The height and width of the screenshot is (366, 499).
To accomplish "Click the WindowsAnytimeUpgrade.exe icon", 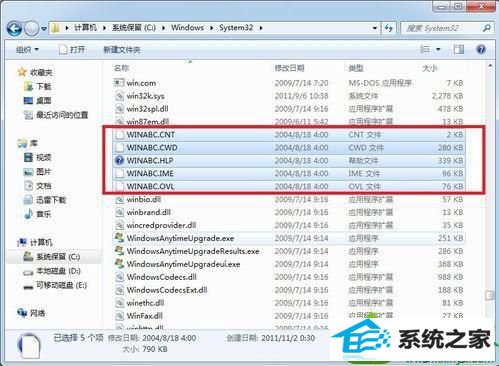I will click(x=119, y=238).
